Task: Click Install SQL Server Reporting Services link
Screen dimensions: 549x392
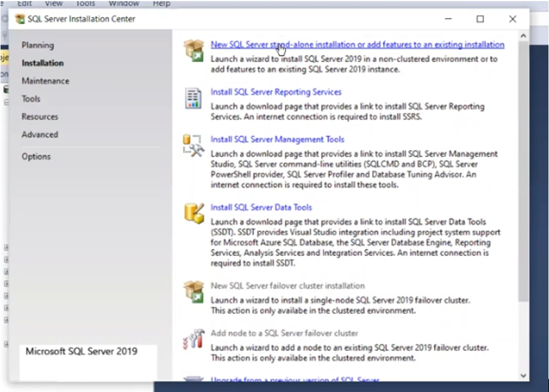Action: (275, 92)
